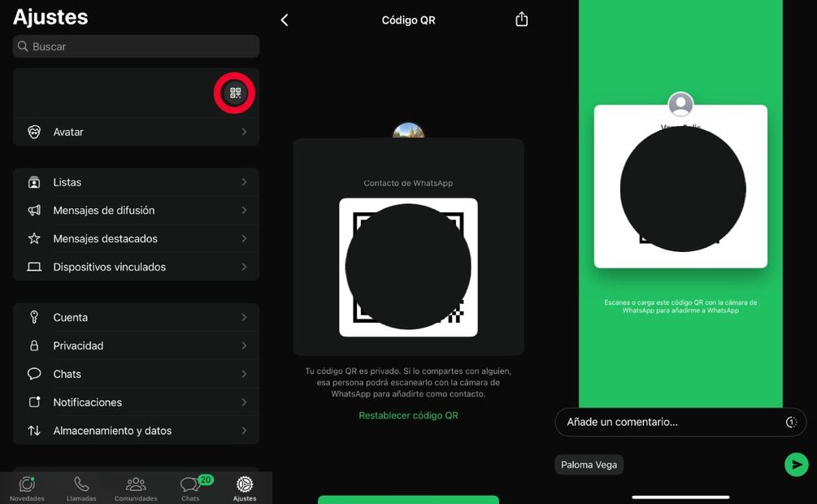The width and height of the screenshot is (817, 504).
Task: Tap Restablecer código QR link
Action: tap(408, 415)
